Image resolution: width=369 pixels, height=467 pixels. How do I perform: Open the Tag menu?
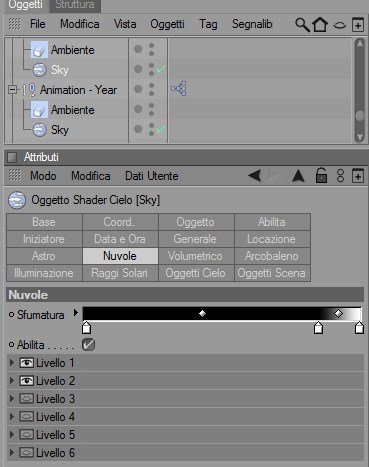tap(208, 24)
